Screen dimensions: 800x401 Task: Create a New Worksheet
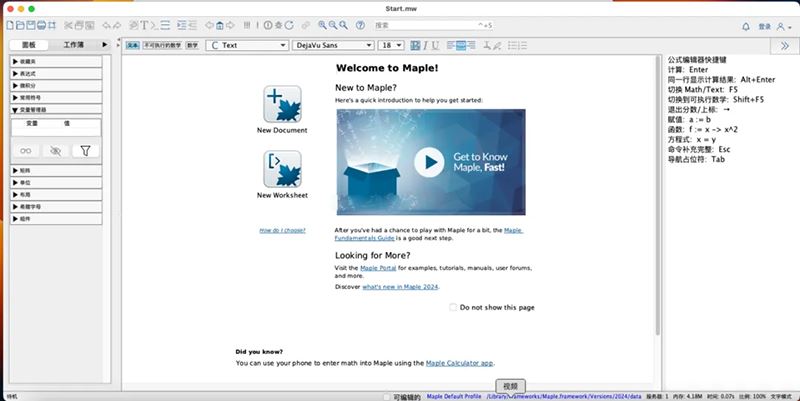(x=282, y=174)
